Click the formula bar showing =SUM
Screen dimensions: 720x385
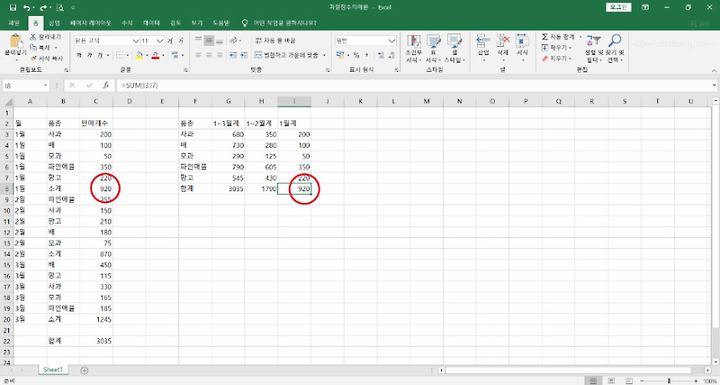[x=413, y=85]
